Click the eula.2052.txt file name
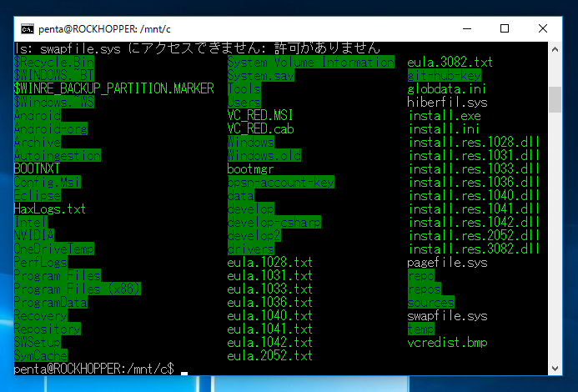The width and height of the screenshot is (578, 392). pos(270,355)
